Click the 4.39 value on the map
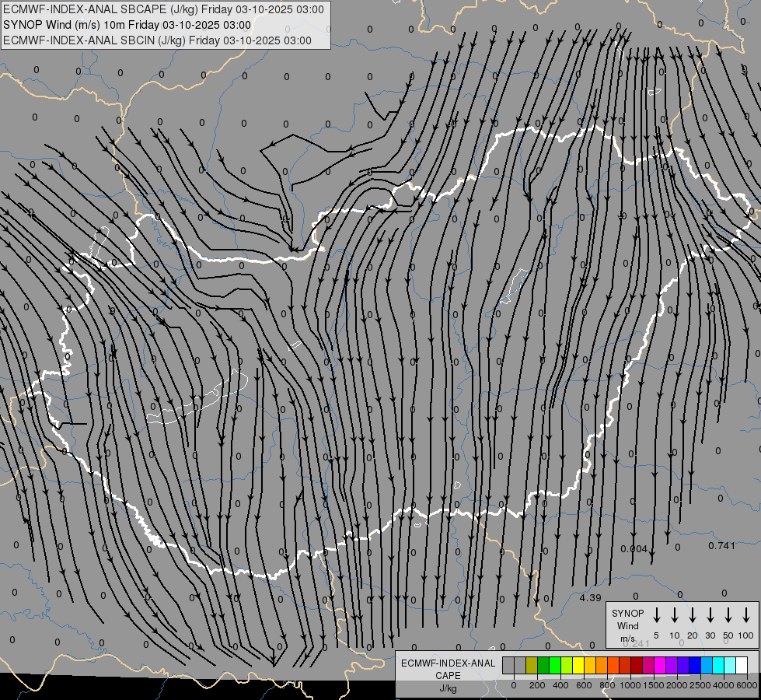The height and width of the screenshot is (700, 761). click(x=591, y=597)
